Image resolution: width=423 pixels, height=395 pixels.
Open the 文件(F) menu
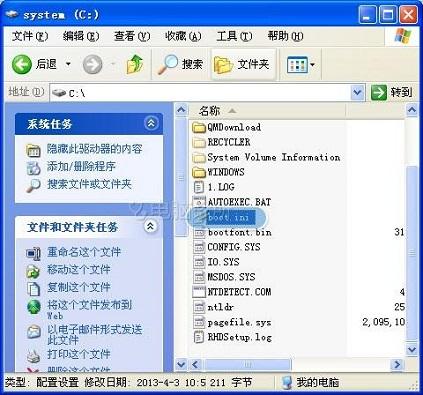[x=30, y=36]
